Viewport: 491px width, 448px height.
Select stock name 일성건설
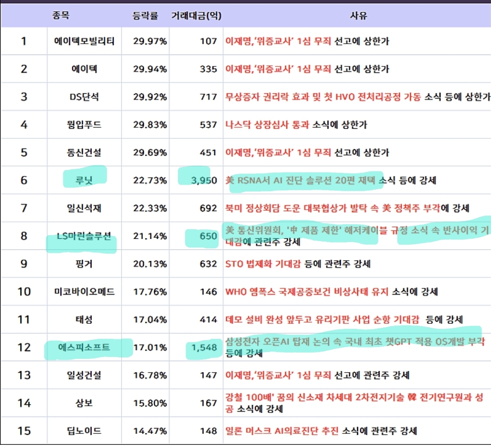(x=84, y=375)
